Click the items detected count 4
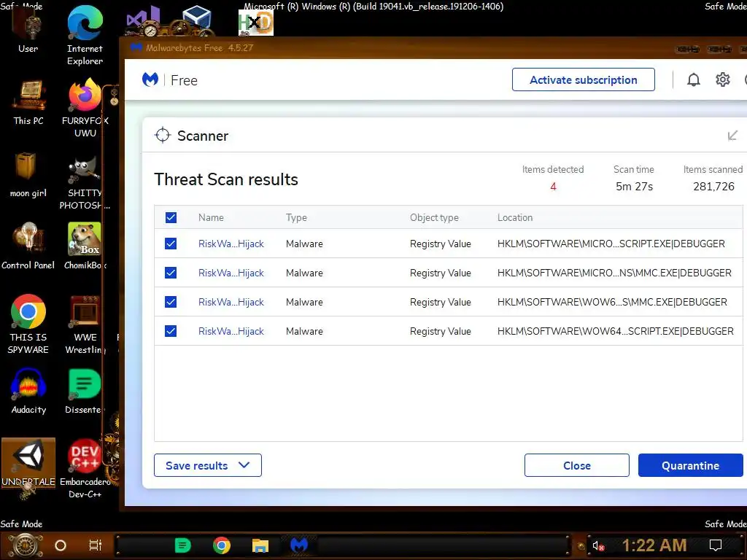The image size is (747, 560). [x=553, y=187]
